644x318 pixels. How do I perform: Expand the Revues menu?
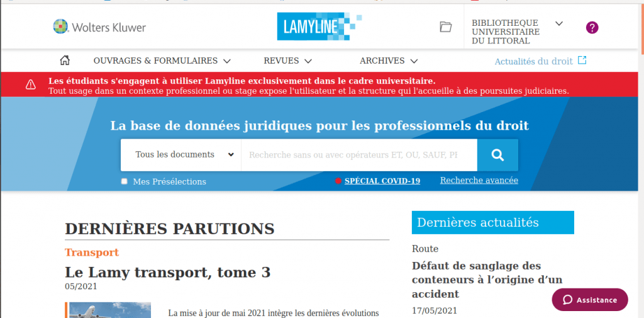[287, 61]
